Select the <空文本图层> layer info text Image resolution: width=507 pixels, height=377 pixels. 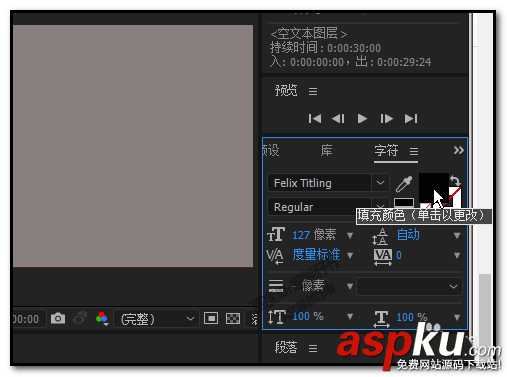click(309, 34)
